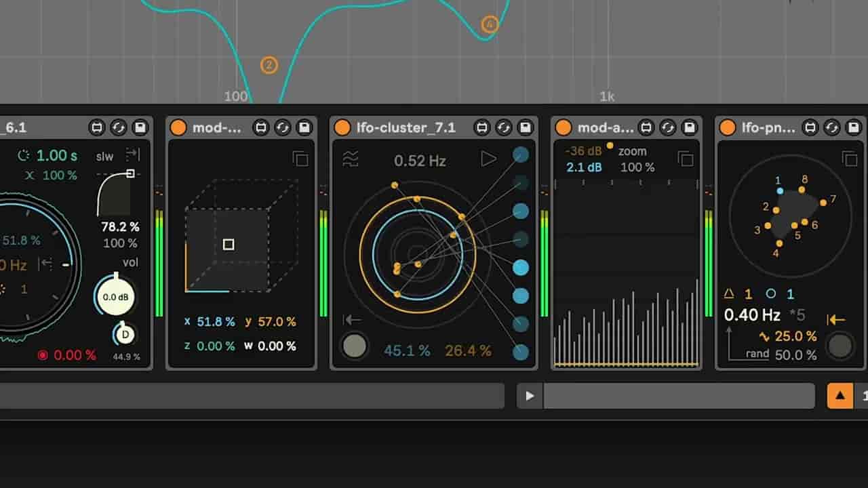Save the lfo-pn... device preset
This screenshot has width=868, height=488.
point(854,127)
